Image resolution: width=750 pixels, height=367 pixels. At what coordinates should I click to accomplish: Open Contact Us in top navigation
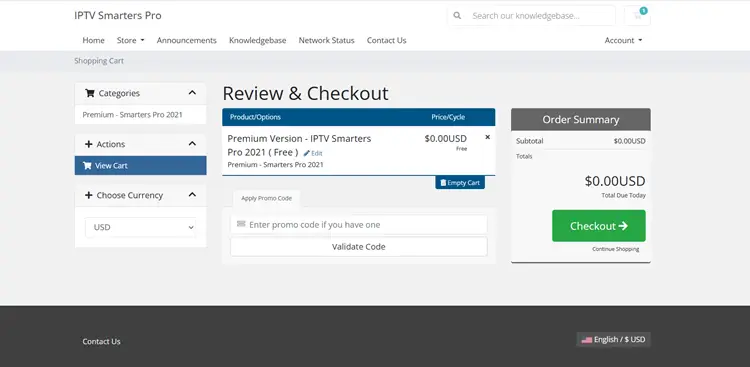tap(386, 40)
